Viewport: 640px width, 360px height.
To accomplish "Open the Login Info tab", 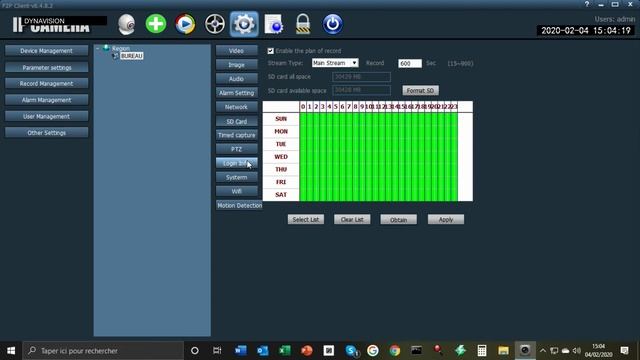I will [236, 163].
